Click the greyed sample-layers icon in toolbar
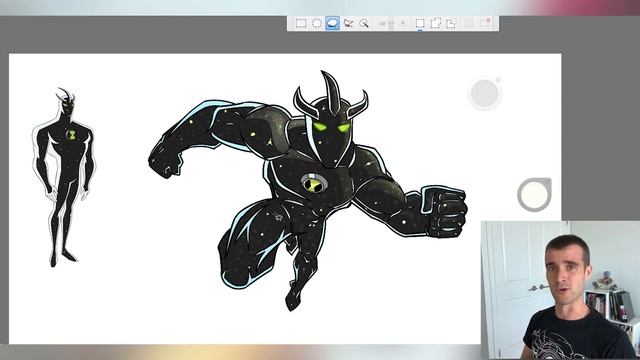Screen dimensions: 640x360 pos(403,23)
